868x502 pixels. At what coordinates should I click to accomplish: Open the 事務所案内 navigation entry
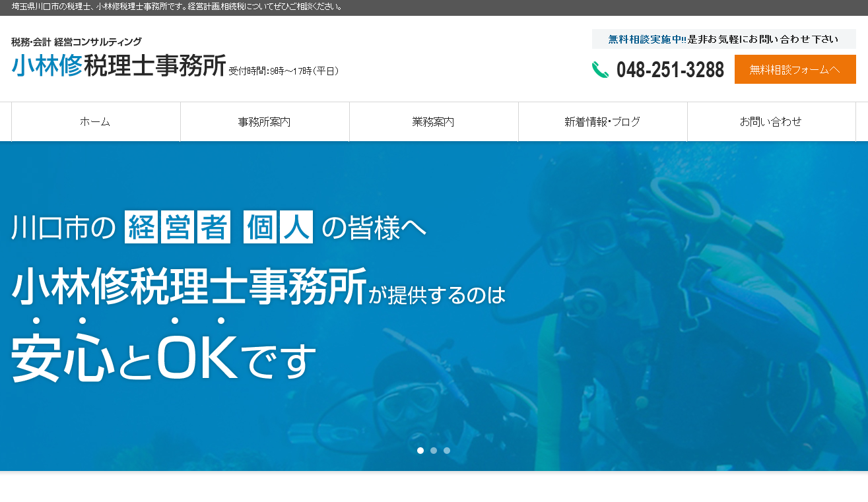[x=264, y=121]
